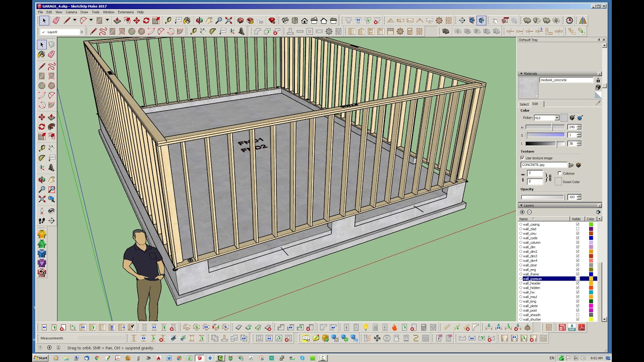The image size is (644, 362).
Task: Activate the Move tool in top toolbar
Action: tap(136, 21)
